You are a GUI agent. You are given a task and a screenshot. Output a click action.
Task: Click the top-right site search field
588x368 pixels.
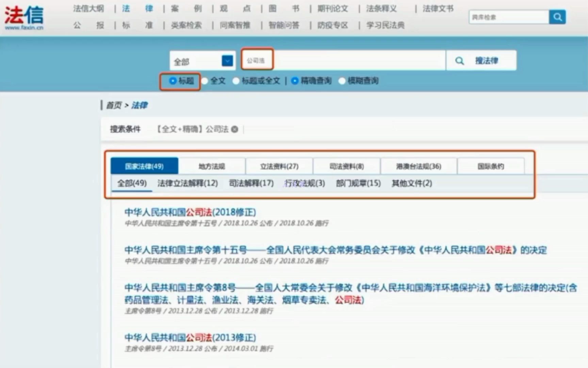[x=509, y=17]
